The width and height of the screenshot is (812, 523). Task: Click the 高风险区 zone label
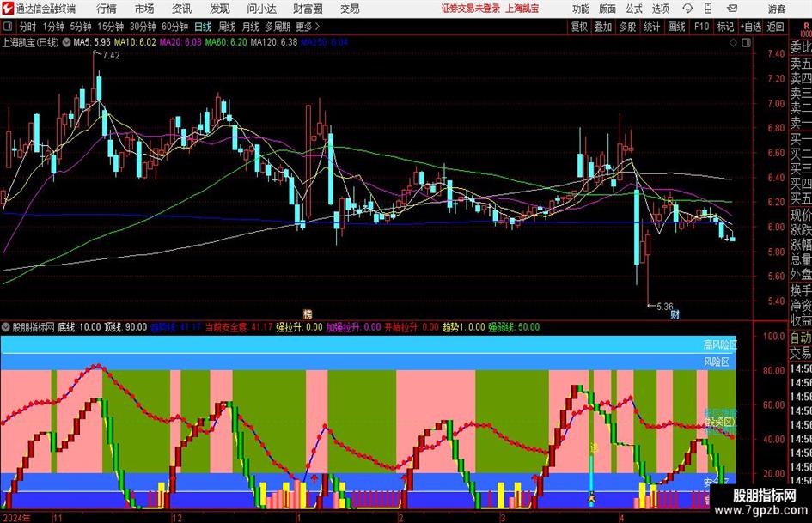[x=720, y=344]
